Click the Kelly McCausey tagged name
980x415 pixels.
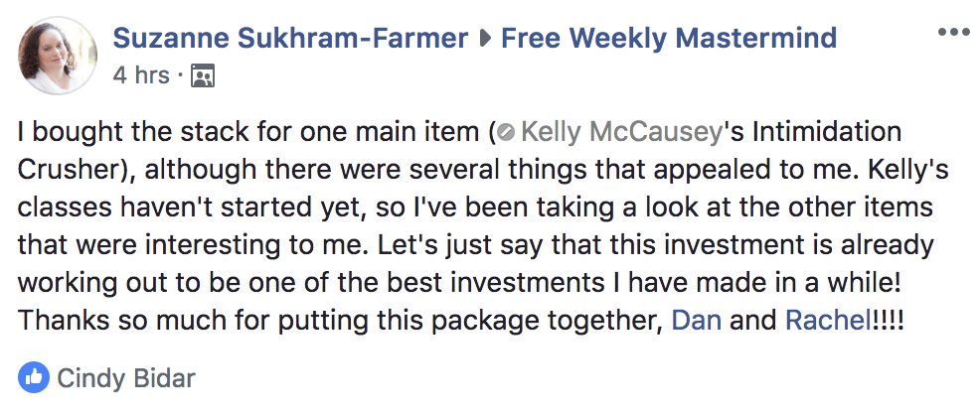(622, 132)
